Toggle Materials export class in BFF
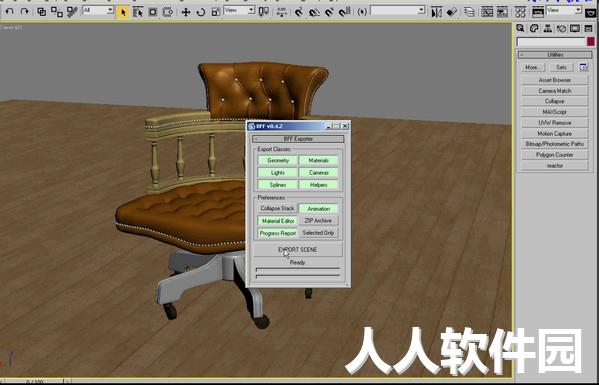Viewport: 599px width, 385px height. tap(318, 160)
